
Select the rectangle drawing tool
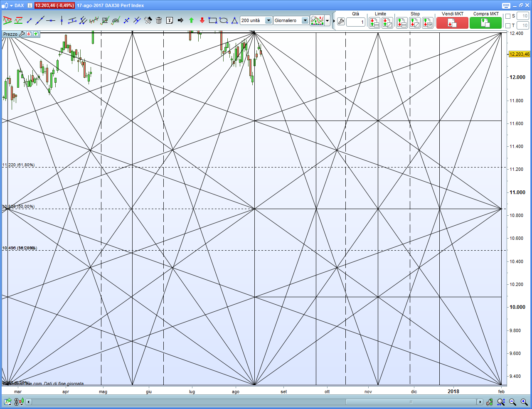pyautogui.click(x=213, y=20)
